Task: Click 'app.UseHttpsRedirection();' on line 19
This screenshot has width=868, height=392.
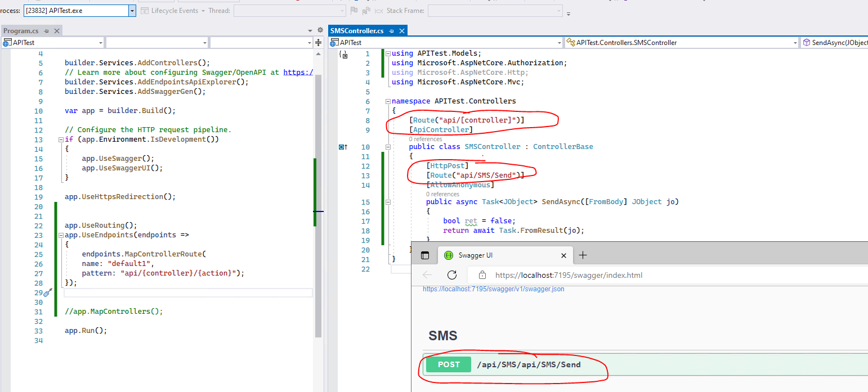Action: click(120, 197)
